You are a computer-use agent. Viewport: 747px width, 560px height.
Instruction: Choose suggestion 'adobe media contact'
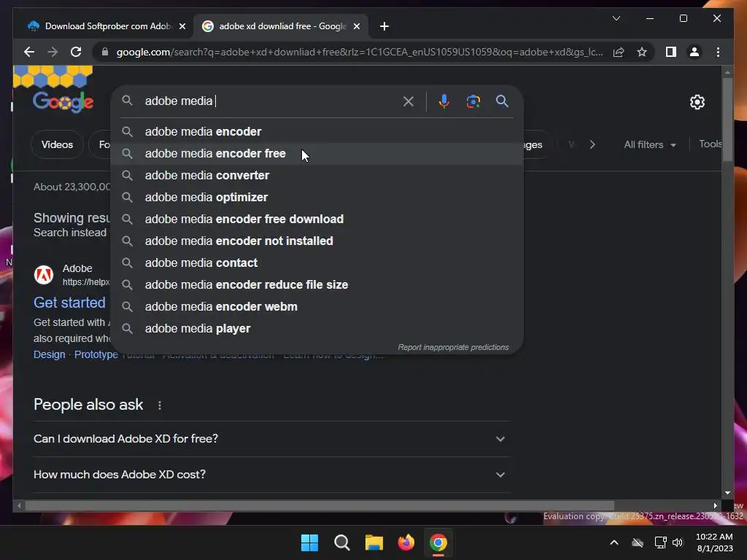click(x=317, y=262)
